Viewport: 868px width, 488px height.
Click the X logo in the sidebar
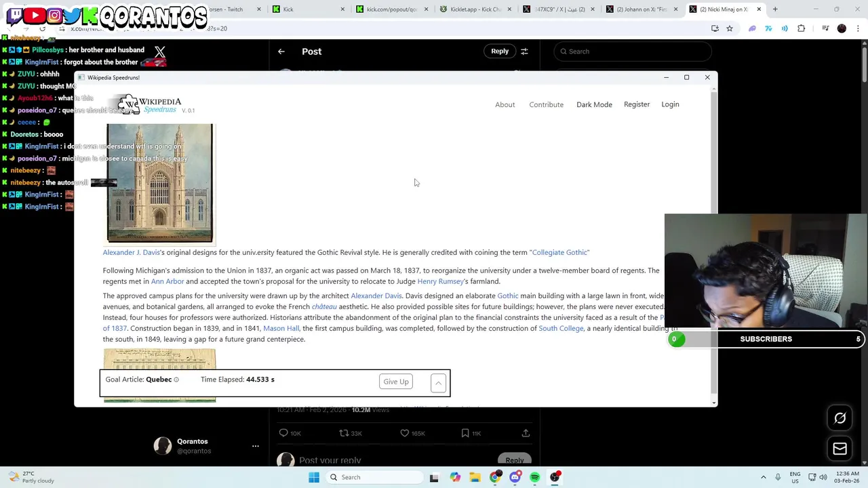pos(160,52)
